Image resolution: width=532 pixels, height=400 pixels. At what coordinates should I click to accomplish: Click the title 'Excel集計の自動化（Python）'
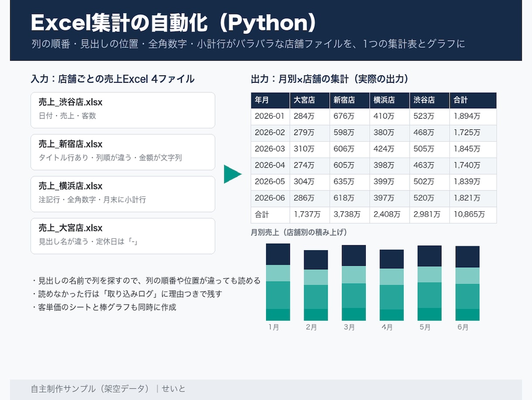tap(174, 24)
